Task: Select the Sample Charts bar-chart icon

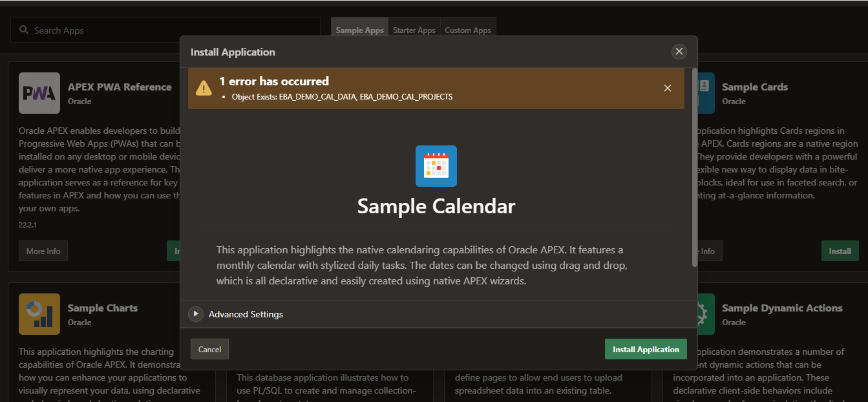Action: click(39, 314)
